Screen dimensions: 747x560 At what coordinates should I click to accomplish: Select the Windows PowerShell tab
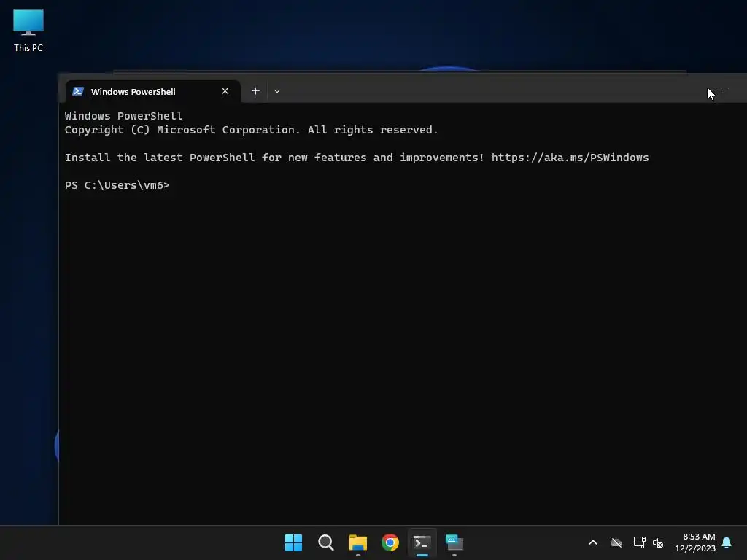click(x=152, y=91)
